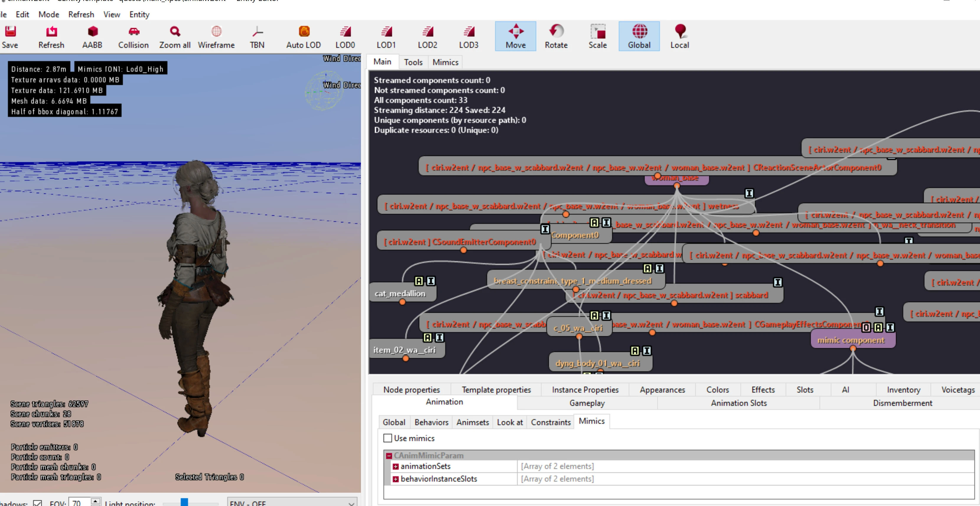Collapse the CAnimMimicParam group

389,456
